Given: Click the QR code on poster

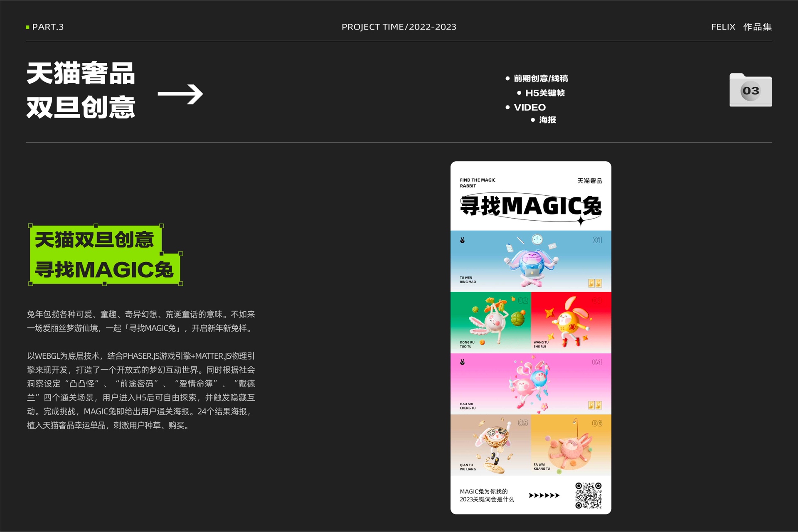Looking at the screenshot, I should [588, 495].
